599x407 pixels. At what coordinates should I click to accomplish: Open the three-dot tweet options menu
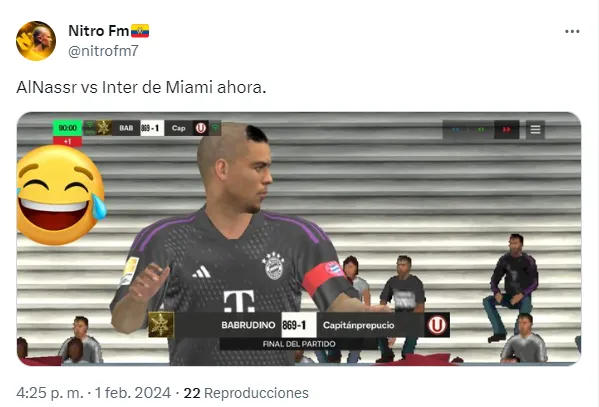(x=572, y=31)
